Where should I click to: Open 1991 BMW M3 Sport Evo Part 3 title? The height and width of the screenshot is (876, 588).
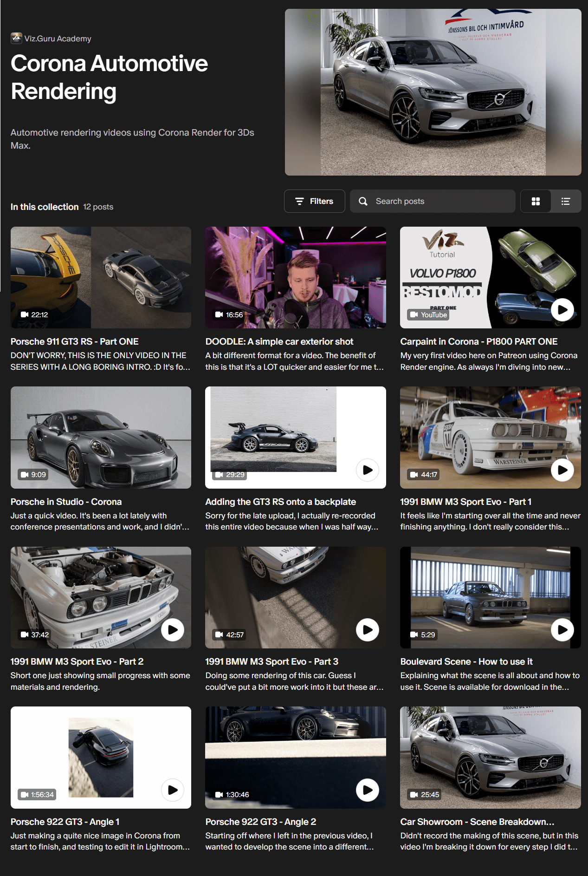pos(272,661)
